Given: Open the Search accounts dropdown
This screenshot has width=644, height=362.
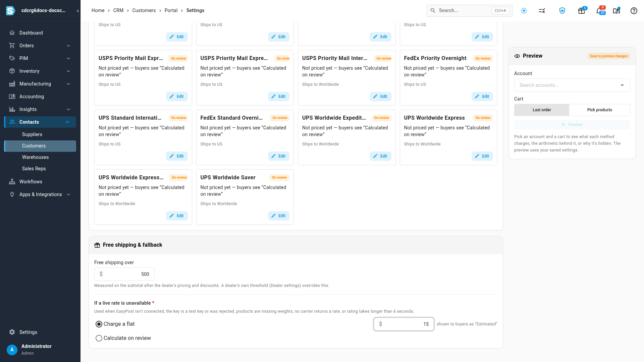Looking at the screenshot, I should pos(572,85).
